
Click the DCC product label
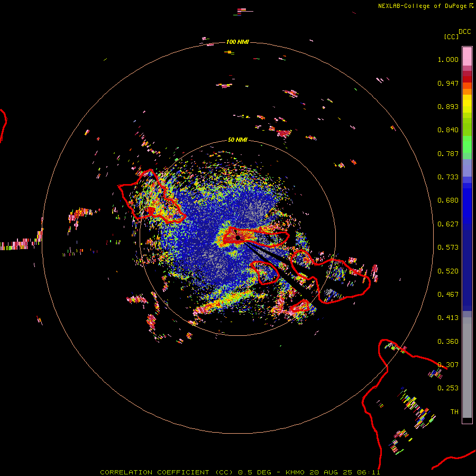click(464, 32)
